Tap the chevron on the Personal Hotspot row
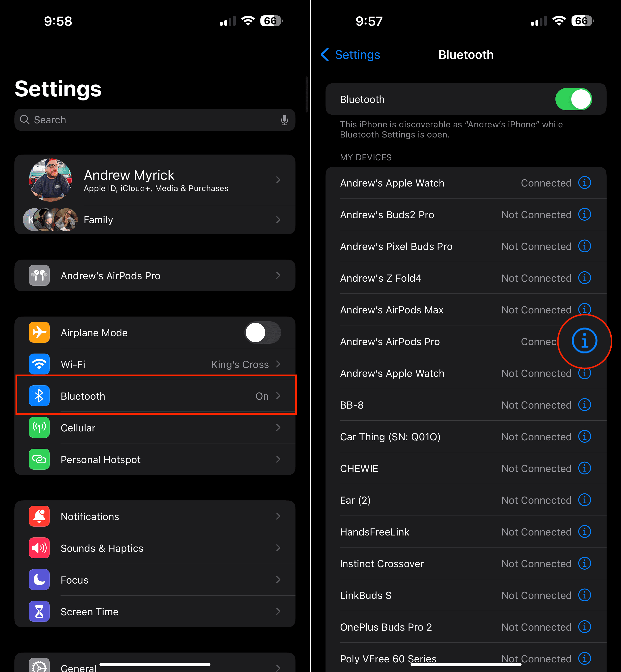The width and height of the screenshot is (621, 672). 278,459
